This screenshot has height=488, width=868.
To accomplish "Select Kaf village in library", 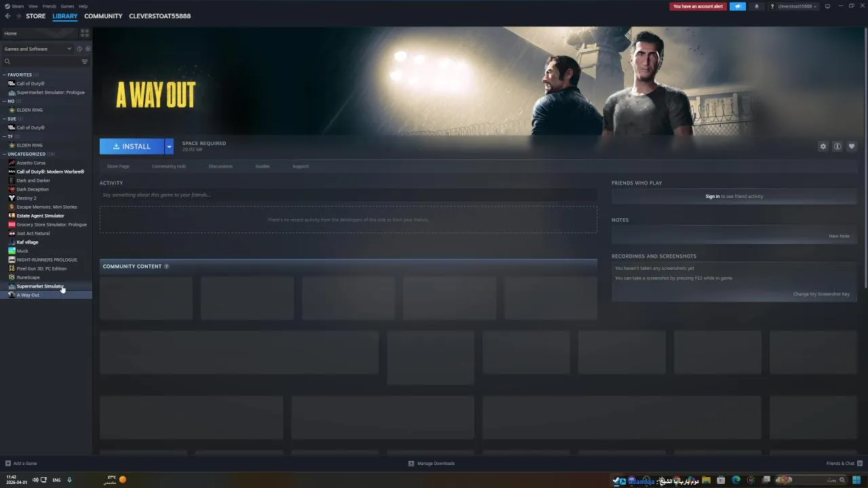I will tap(27, 242).
